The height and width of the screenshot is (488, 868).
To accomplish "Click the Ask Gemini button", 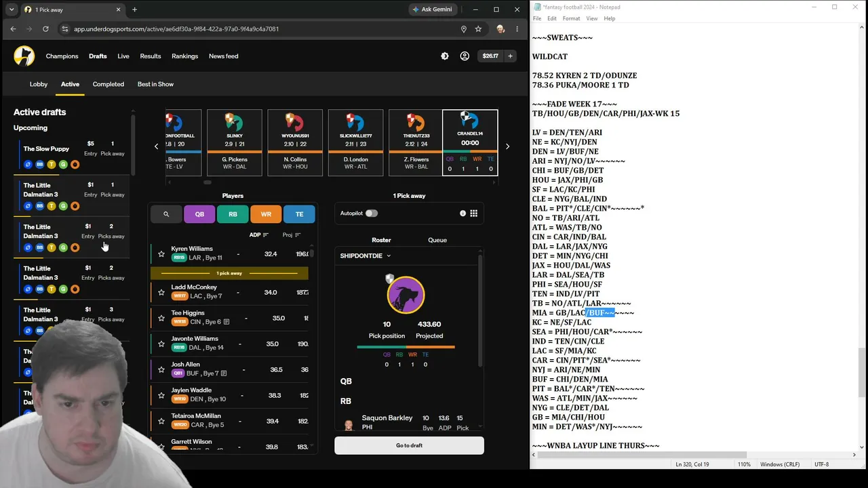I will [x=432, y=9].
